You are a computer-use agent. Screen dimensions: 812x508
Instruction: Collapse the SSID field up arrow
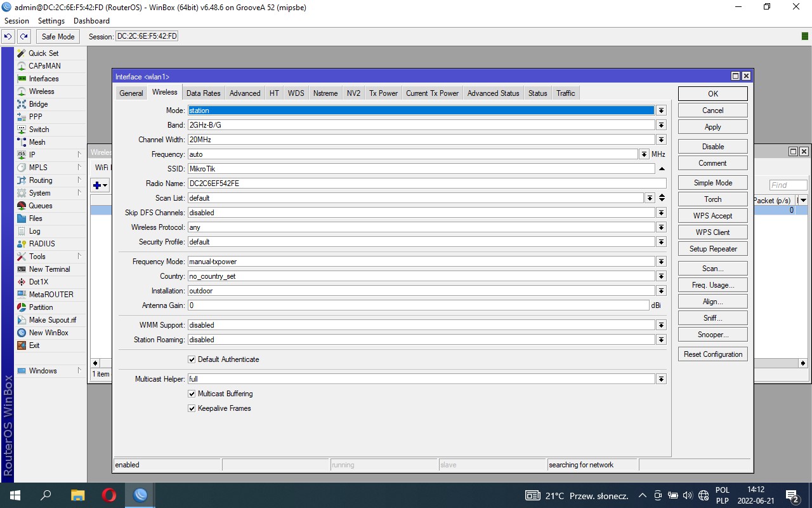point(662,169)
